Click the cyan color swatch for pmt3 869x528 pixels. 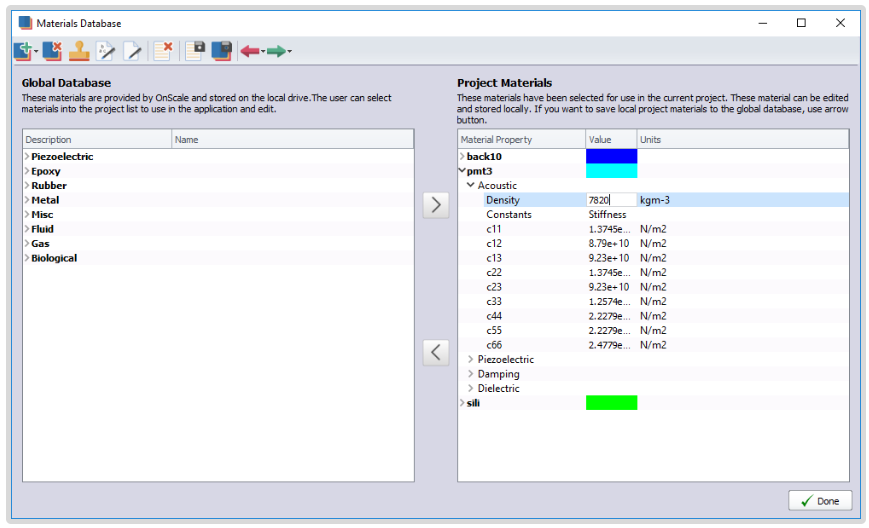tap(611, 171)
